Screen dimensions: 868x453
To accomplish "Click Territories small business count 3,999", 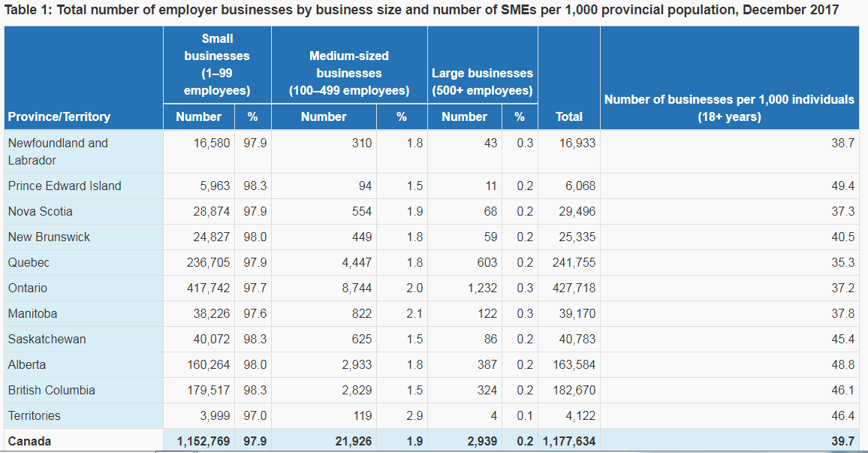I will pos(215,415).
